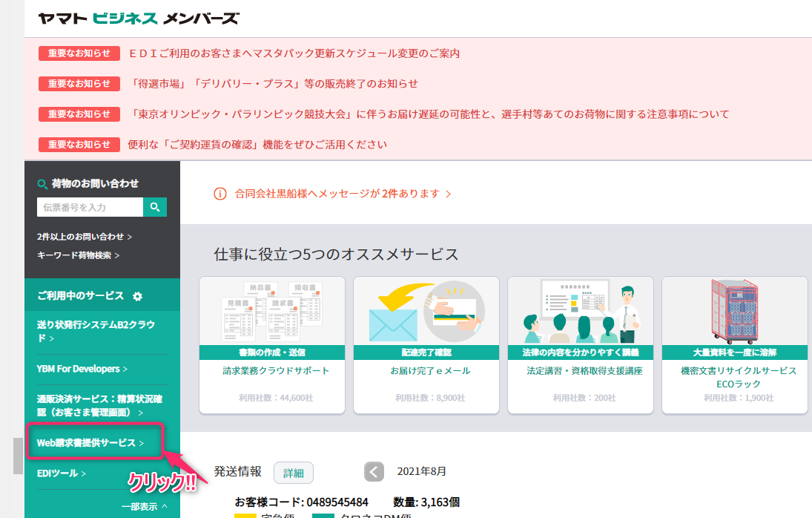Click the 発送情報 label

(238, 471)
